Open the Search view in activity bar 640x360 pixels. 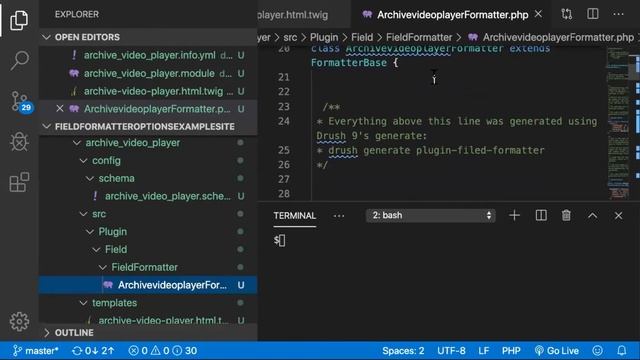pyautogui.click(x=19, y=60)
